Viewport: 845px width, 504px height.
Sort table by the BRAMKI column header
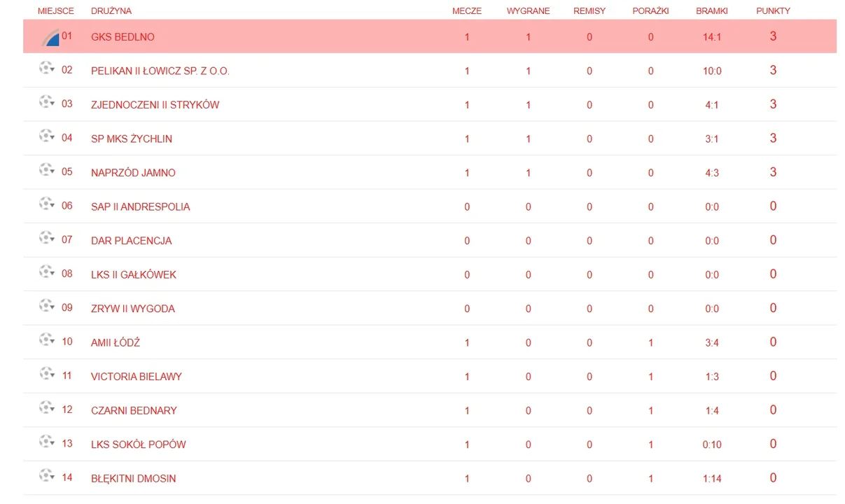pyautogui.click(x=712, y=11)
